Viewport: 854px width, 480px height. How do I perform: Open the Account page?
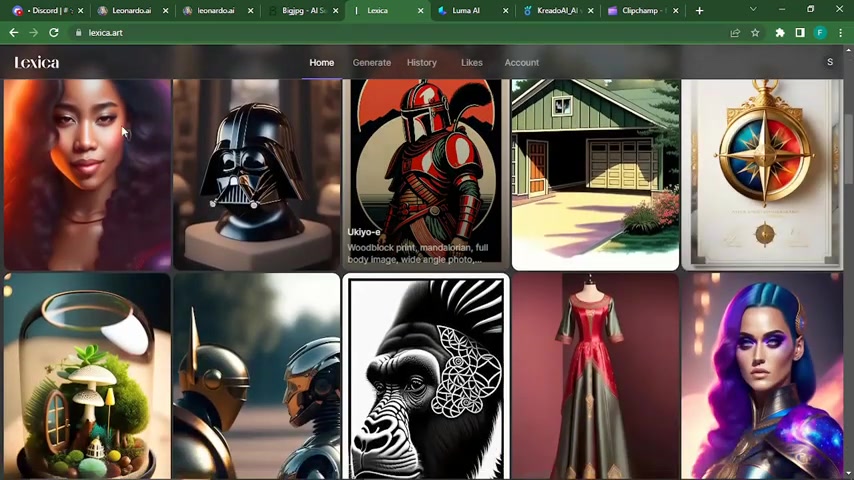(521, 63)
